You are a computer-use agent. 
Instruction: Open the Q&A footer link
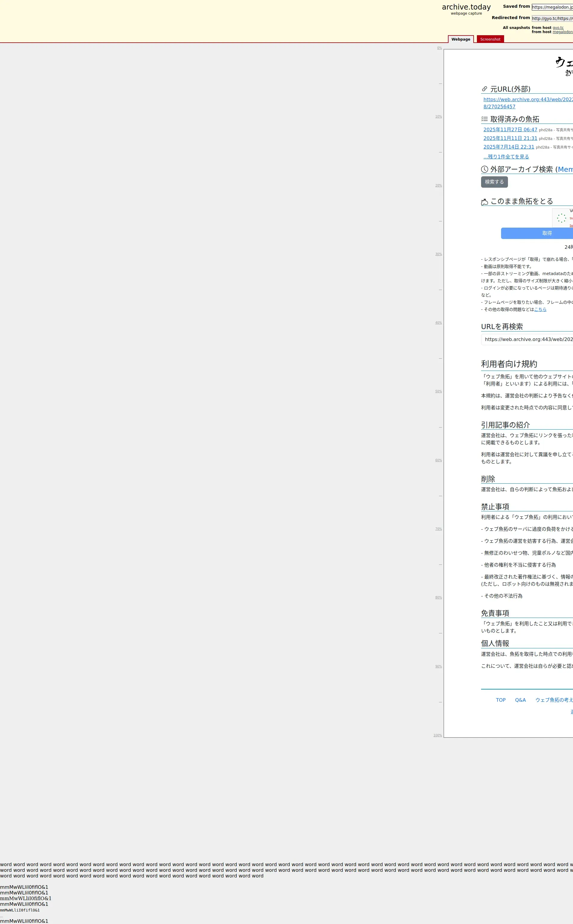click(x=520, y=700)
